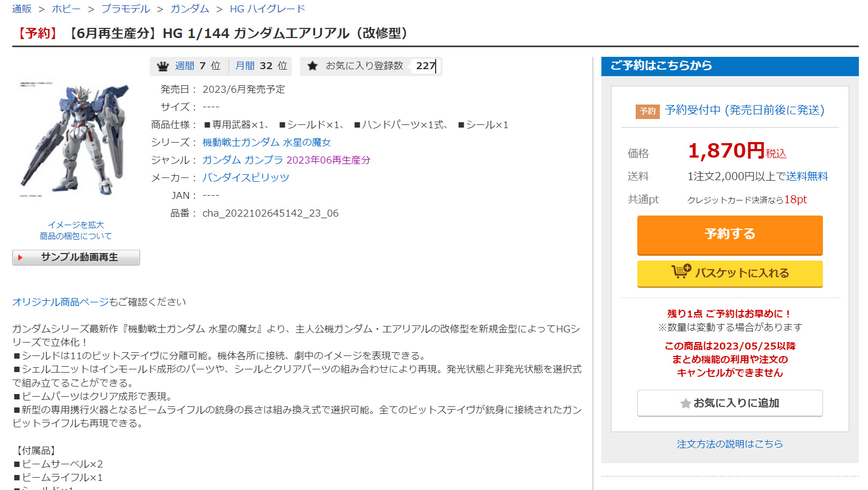Click the grey star on お気に入りに追加
Image resolution: width=868 pixels, height=490 pixels.
685,403
